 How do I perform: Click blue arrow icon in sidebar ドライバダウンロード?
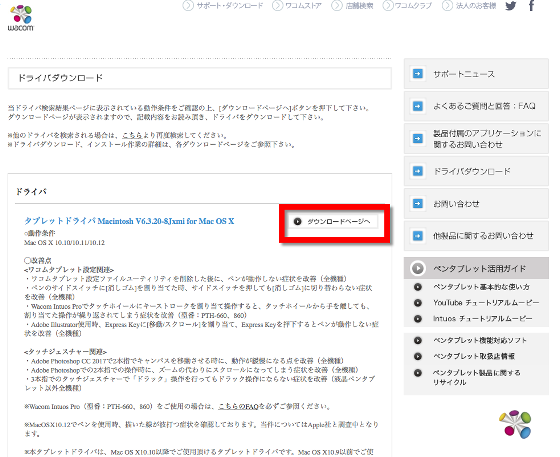click(418, 171)
